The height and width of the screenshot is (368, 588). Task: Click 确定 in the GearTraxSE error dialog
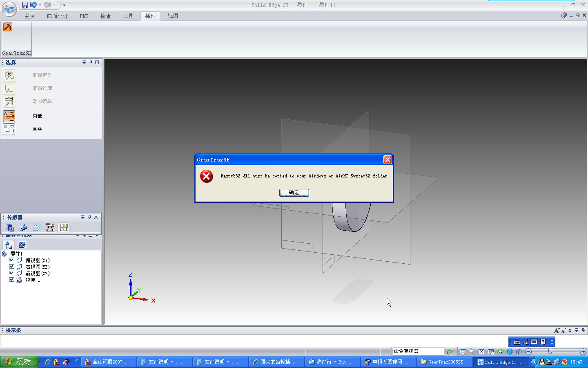[x=294, y=193]
